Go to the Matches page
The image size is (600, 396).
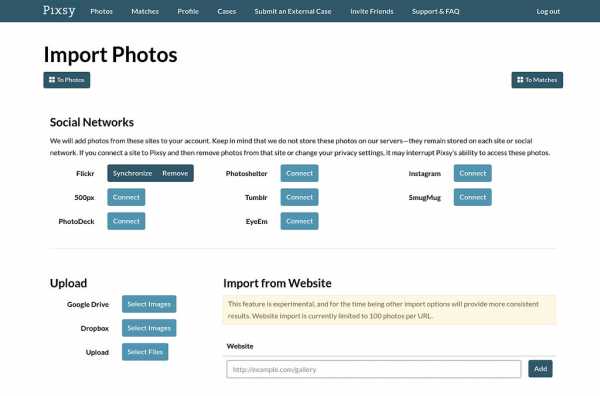click(x=145, y=11)
